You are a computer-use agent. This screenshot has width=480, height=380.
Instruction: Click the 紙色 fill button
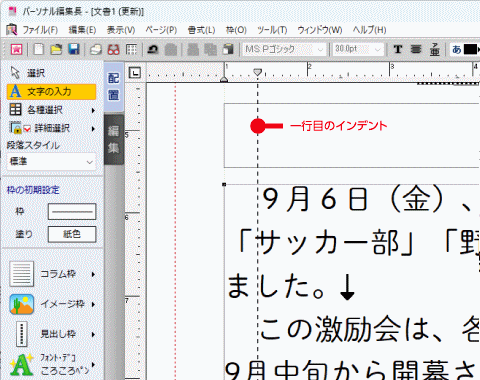[72, 234]
